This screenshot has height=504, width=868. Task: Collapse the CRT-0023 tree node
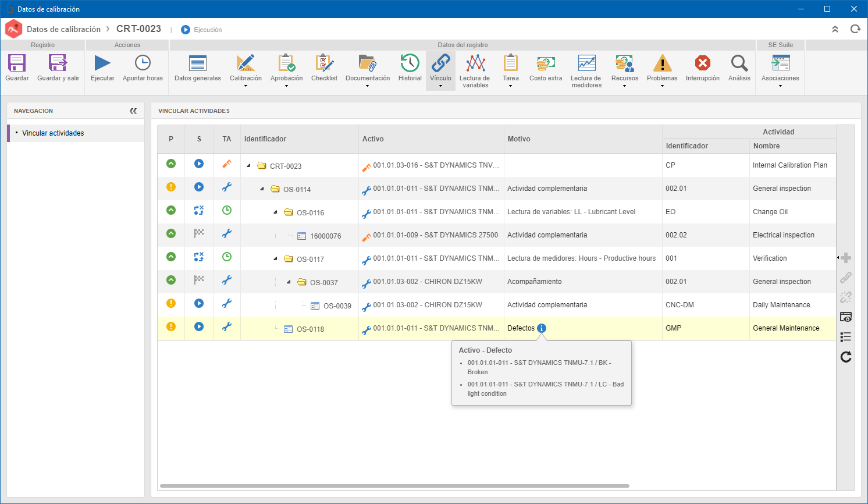pos(249,166)
